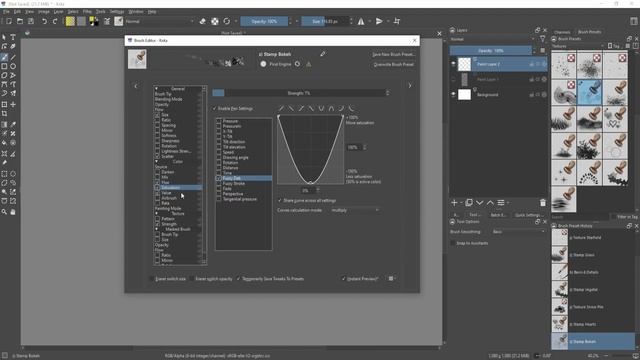
Task: Collapse the Color category in options list
Action: point(156,162)
